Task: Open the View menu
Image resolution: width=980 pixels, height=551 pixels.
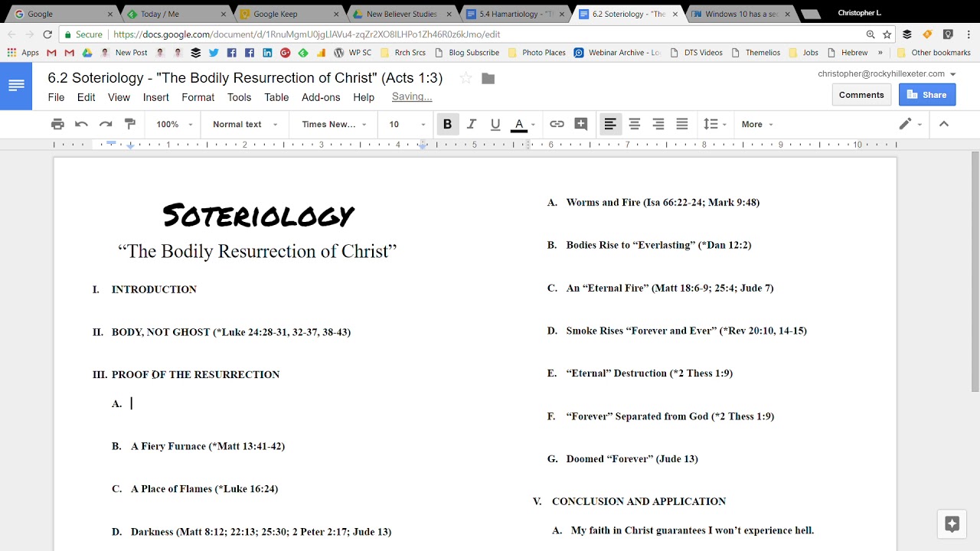Action: pos(119,97)
